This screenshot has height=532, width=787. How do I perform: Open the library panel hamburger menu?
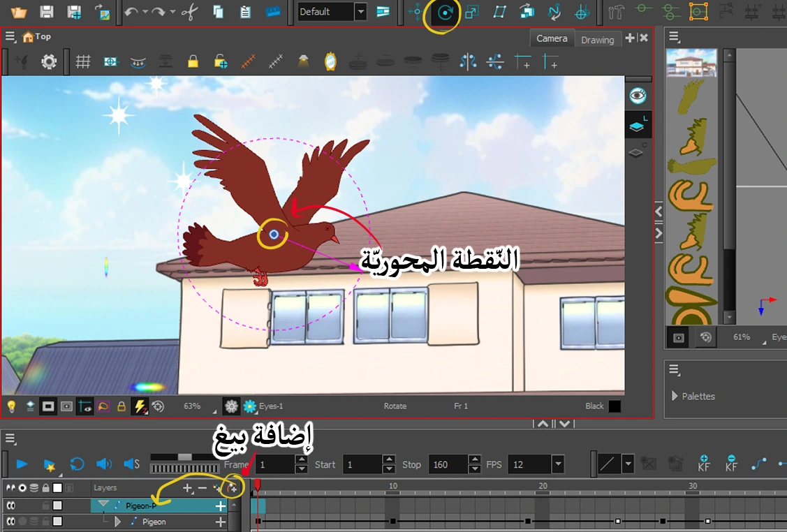(x=674, y=36)
